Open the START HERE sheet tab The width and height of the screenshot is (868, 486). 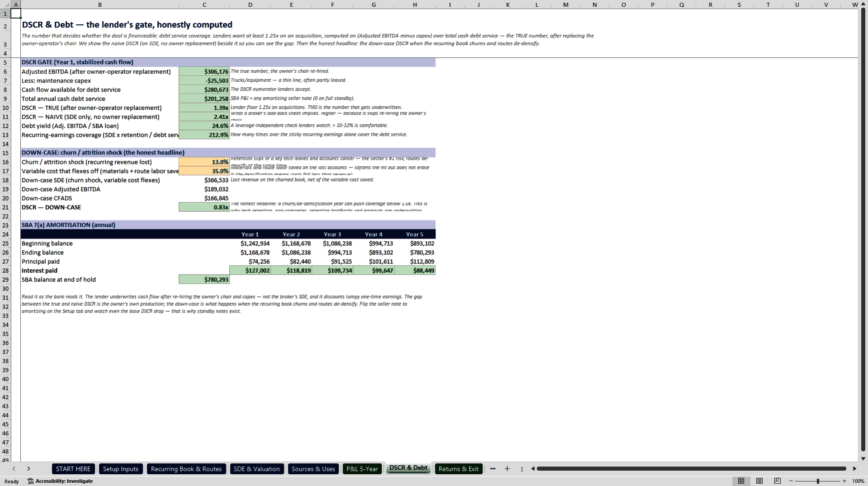(73, 469)
